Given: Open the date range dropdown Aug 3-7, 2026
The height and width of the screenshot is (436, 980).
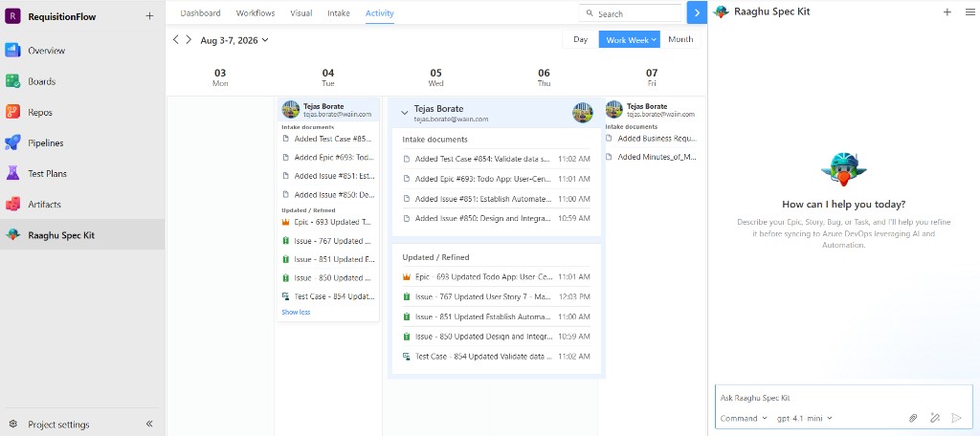Looking at the screenshot, I should [x=234, y=40].
